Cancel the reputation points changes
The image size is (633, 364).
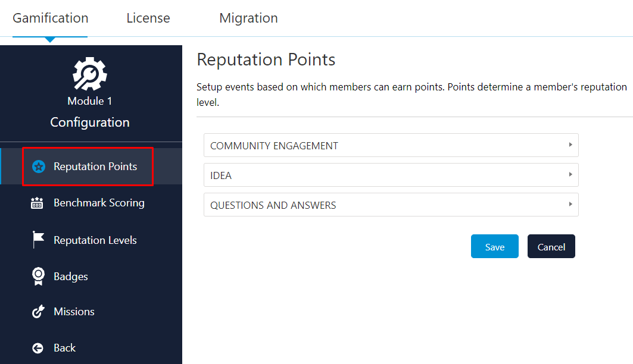551,246
